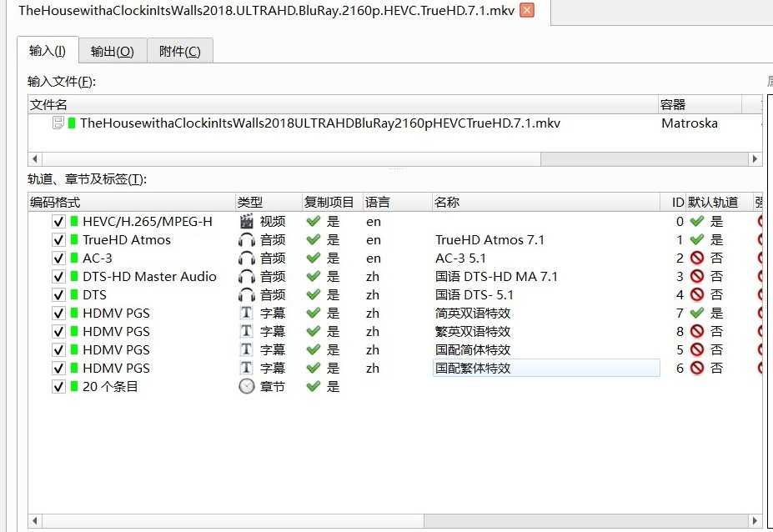Click headphones icon of TrueHD Atmos row

[x=247, y=240]
